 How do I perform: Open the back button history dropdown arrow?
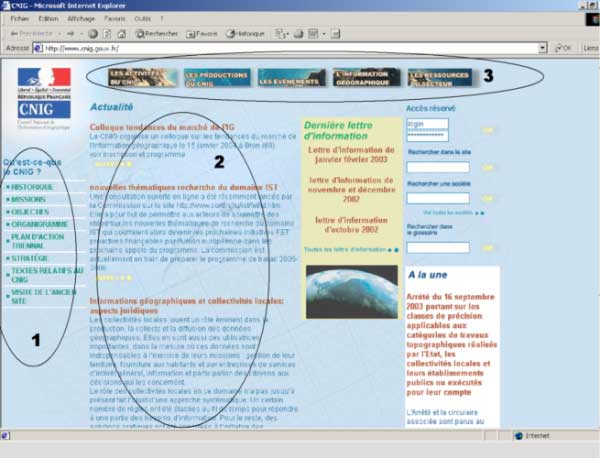[59, 34]
